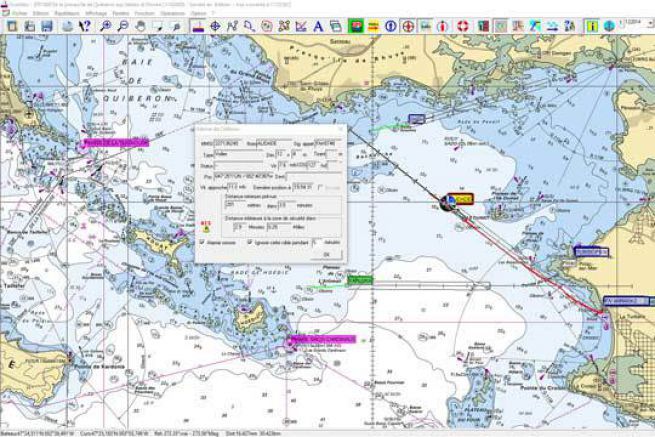
Task: Click the red circled i icon
Action: coord(443,26)
